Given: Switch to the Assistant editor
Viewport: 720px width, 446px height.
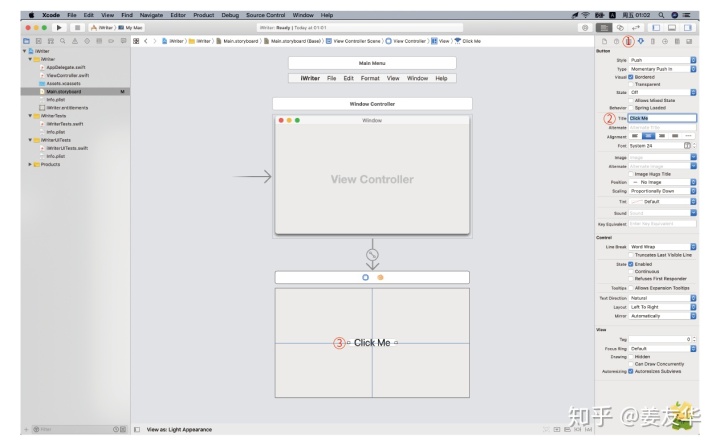Looking at the screenshot, I should pos(620,28).
